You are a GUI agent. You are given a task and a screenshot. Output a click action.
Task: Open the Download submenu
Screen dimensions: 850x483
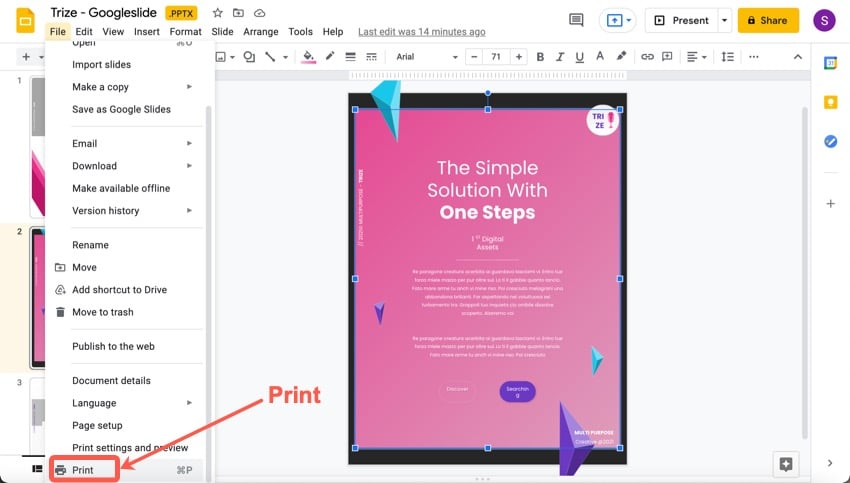[x=94, y=166]
